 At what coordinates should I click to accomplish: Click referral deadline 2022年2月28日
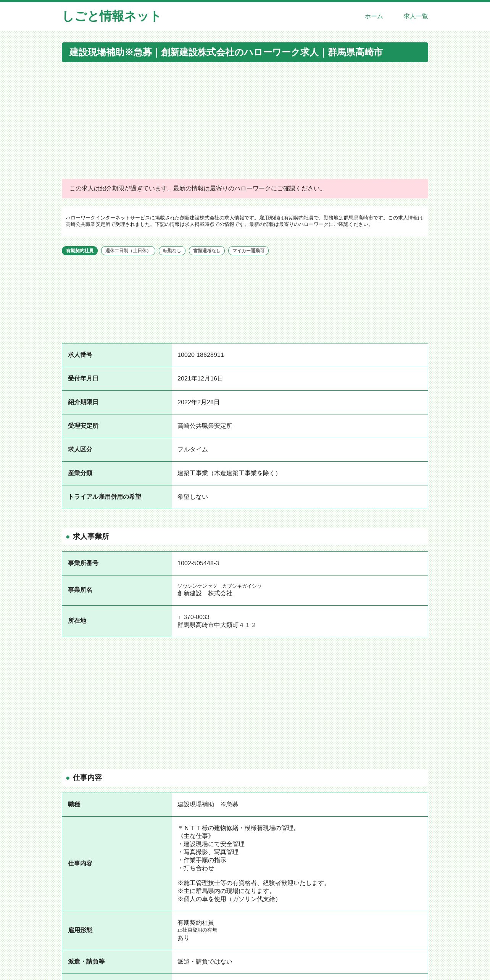tap(198, 402)
